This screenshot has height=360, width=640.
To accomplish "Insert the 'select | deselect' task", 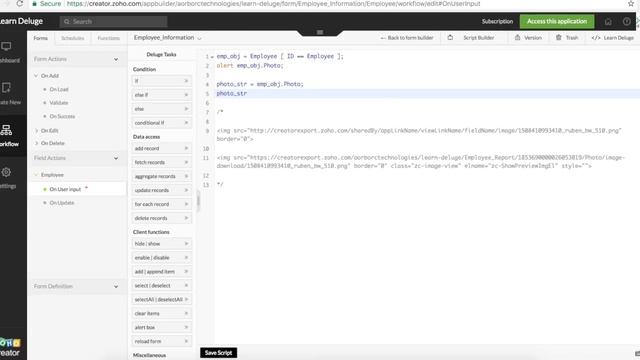I will click(x=162, y=286).
